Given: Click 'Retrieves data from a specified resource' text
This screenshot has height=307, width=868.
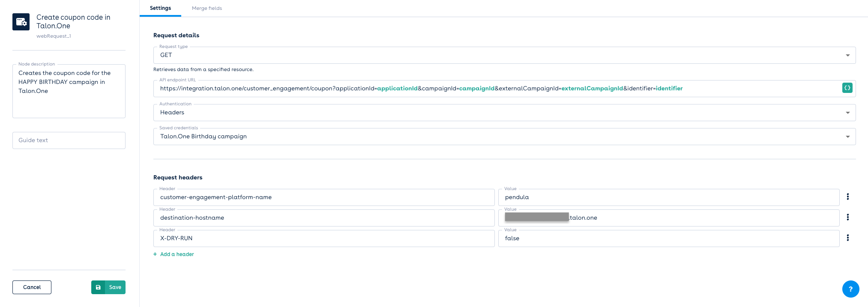Looking at the screenshot, I should 204,69.
